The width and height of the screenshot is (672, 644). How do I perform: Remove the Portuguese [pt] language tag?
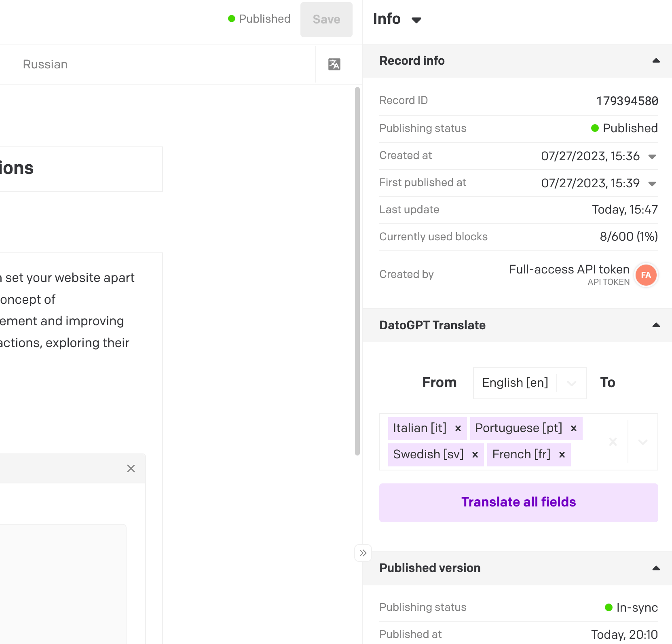[574, 428]
